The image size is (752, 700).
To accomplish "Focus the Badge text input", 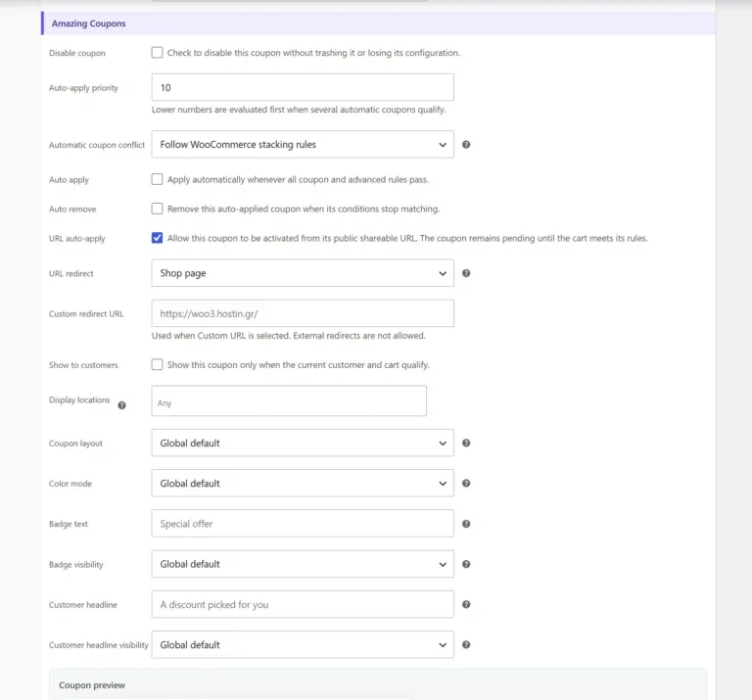I will tap(303, 524).
